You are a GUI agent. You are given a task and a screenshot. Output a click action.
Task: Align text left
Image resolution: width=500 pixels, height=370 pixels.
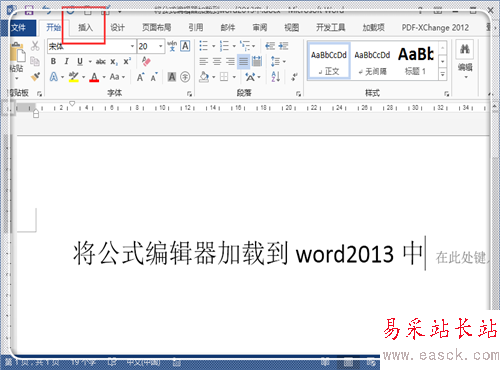click(204, 62)
